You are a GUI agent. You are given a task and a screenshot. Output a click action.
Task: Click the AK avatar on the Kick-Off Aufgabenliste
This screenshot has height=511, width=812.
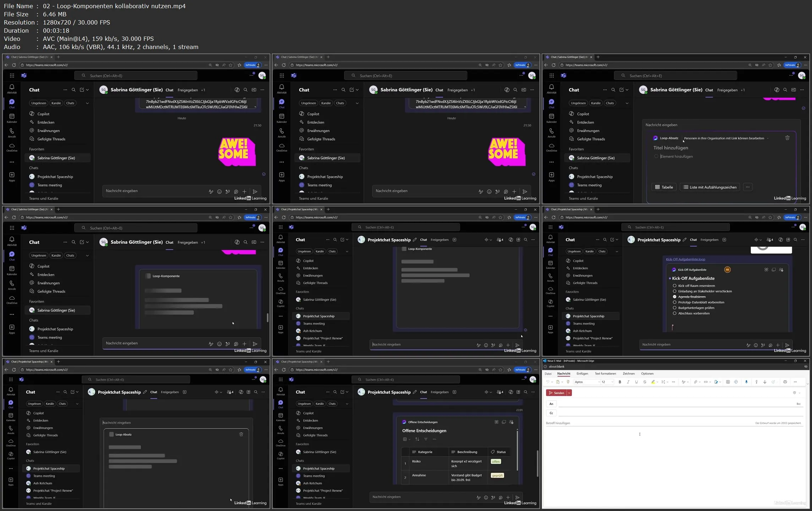pos(727,270)
